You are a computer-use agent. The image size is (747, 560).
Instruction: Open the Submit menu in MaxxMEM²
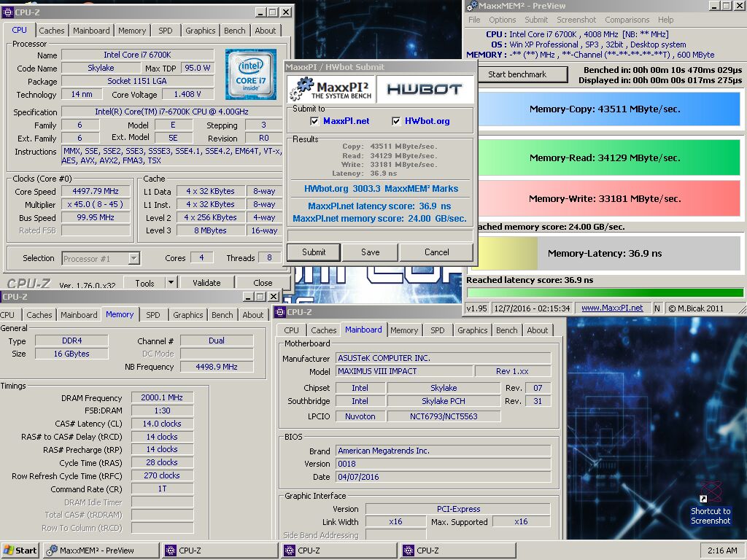coord(536,20)
